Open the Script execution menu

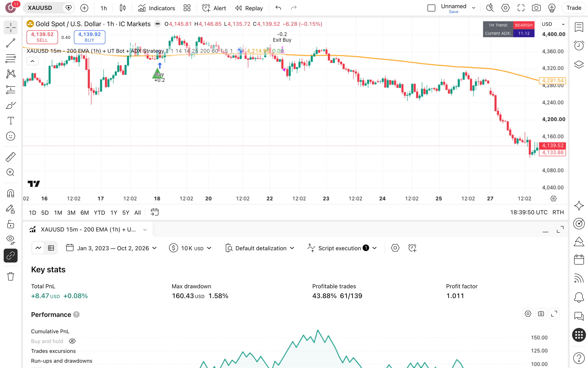point(342,248)
